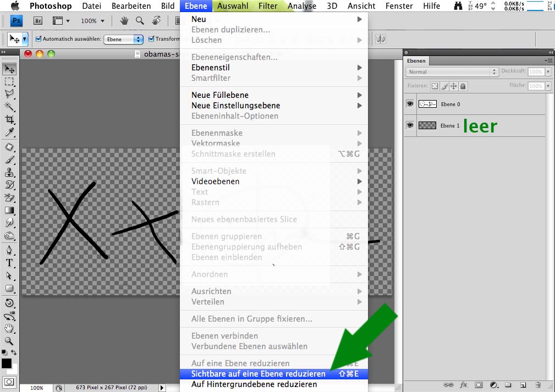Select the Move tool in the toolbox
This screenshot has width=555, height=392.
[9, 69]
